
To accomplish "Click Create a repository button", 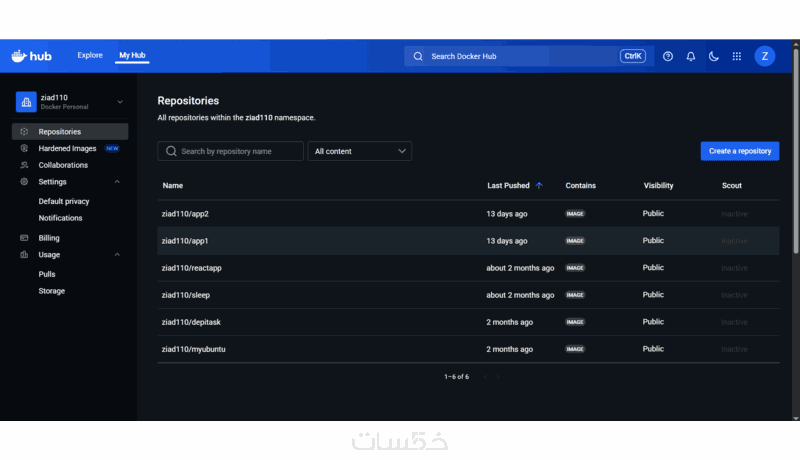I will point(740,151).
